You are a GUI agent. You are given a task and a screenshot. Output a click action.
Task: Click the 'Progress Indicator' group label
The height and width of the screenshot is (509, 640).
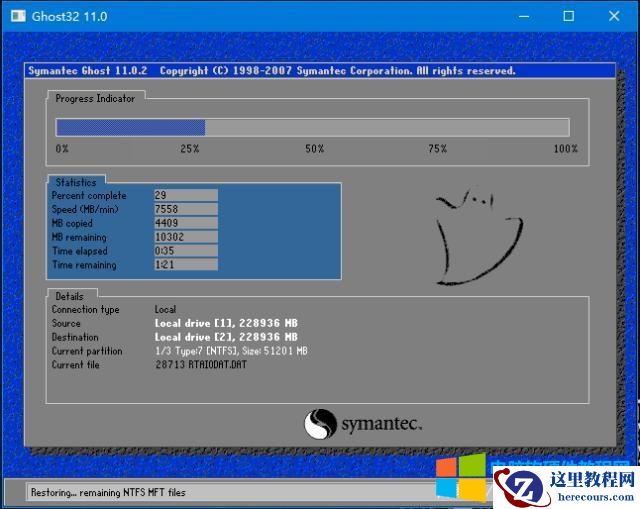(x=95, y=98)
